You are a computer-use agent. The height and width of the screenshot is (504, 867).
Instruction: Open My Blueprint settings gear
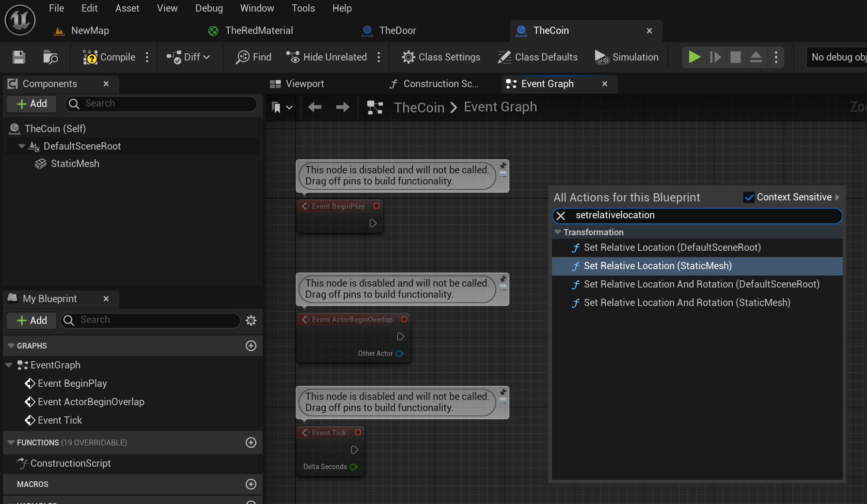[251, 321]
